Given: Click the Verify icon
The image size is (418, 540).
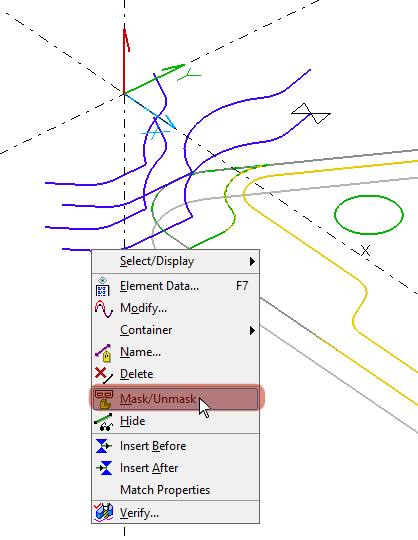Looking at the screenshot, I should [104, 512].
